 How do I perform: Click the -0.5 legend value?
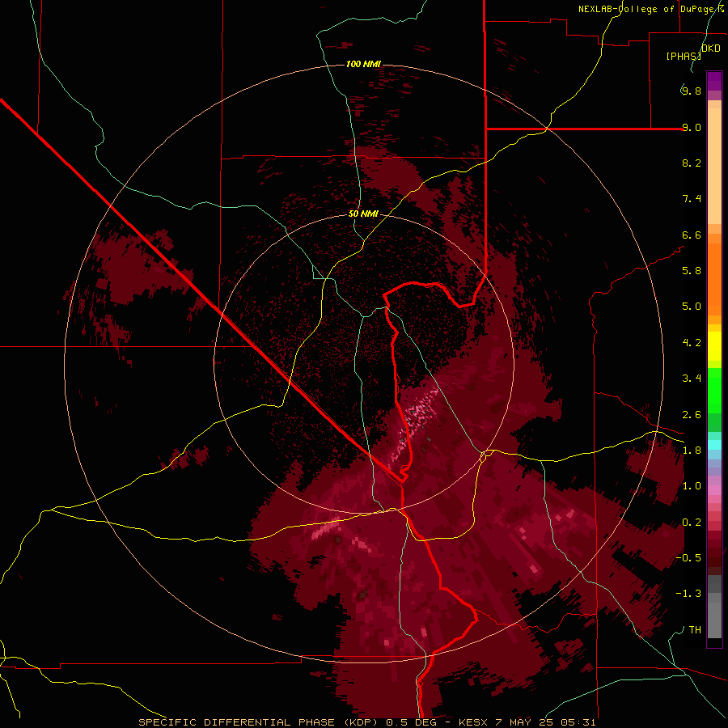pos(688,558)
